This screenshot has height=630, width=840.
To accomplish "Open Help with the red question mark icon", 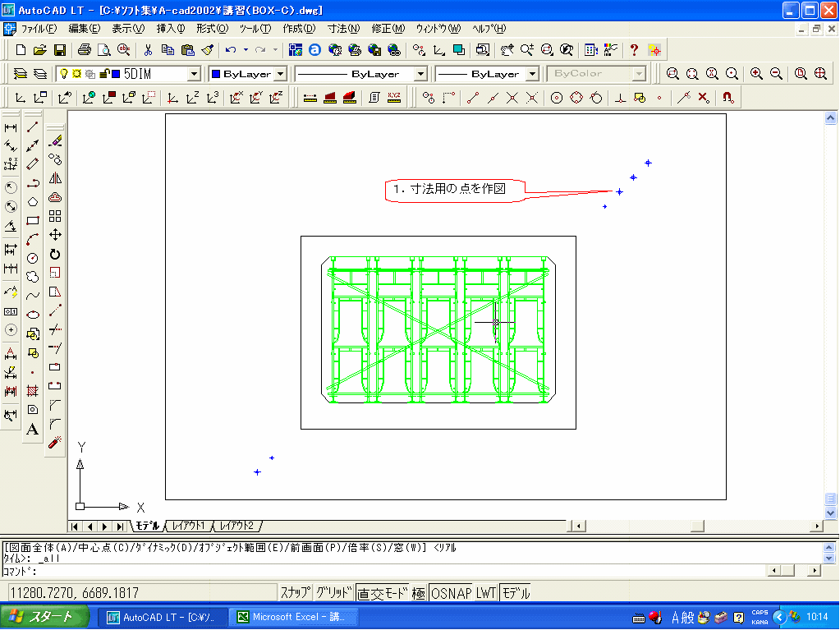I will point(634,50).
